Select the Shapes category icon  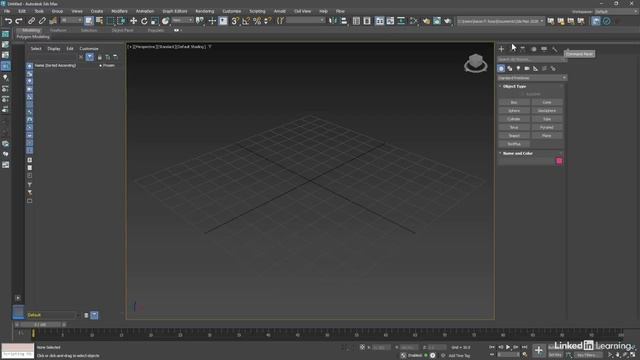[x=510, y=69]
